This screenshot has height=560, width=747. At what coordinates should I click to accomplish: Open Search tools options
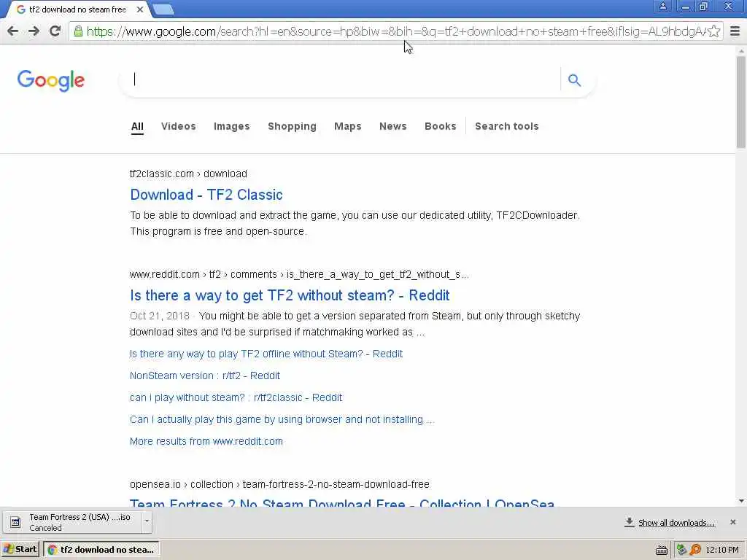point(507,126)
